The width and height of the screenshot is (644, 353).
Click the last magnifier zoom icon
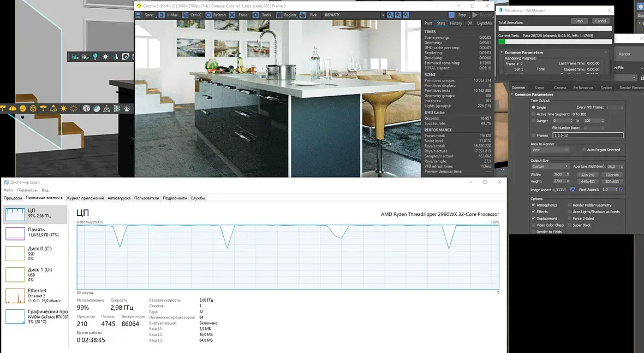pyautogui.click(x=406, y=15)
